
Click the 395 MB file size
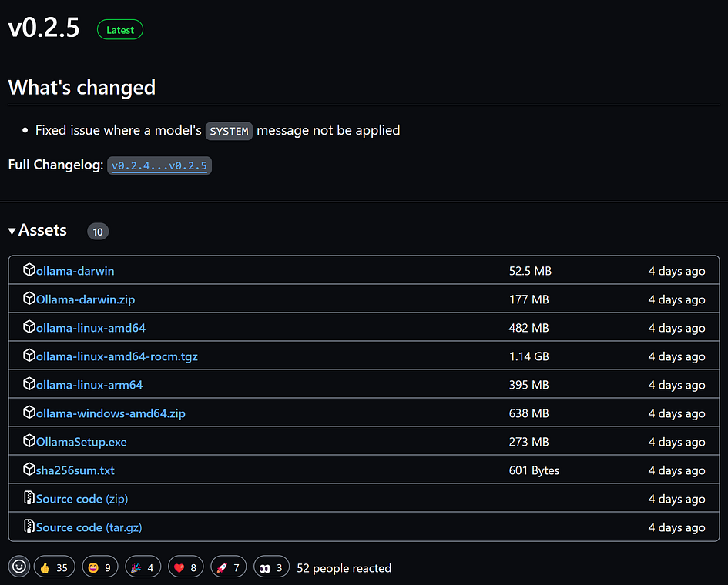(528, 385)
